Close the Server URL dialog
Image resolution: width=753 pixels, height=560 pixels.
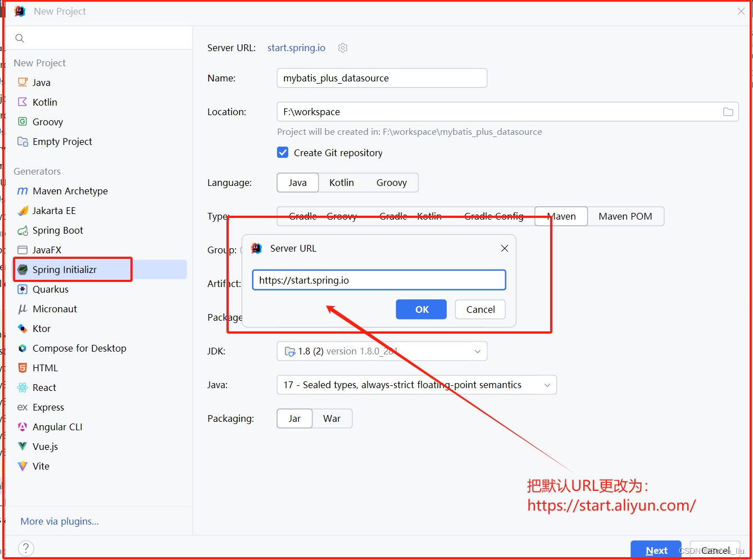pos(505,248)
